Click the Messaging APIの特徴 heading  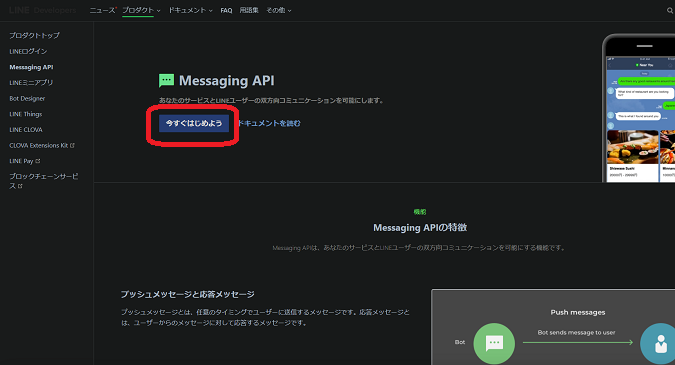[x=420, y=227]
